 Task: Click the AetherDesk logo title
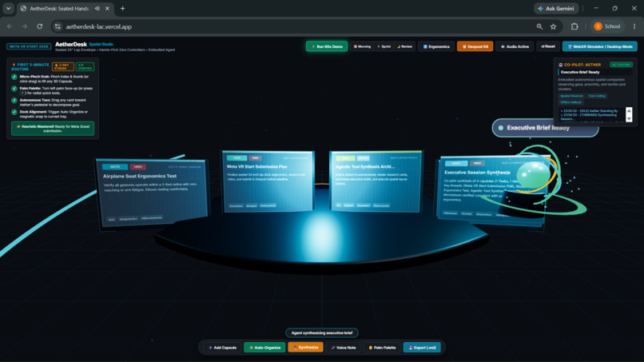[x=71, y=45]
